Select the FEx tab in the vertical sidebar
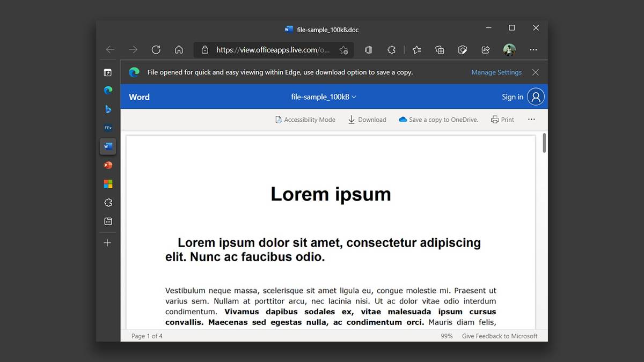644x362 pixels. 108,128
